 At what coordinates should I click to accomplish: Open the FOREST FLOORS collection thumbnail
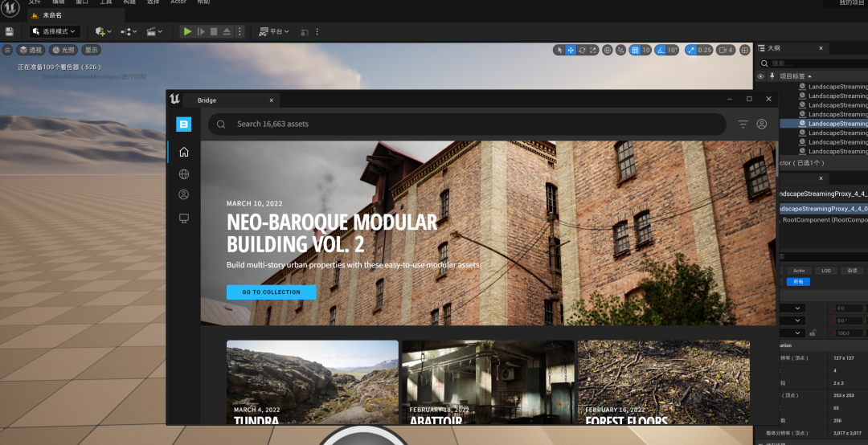(x=664, y=382)
